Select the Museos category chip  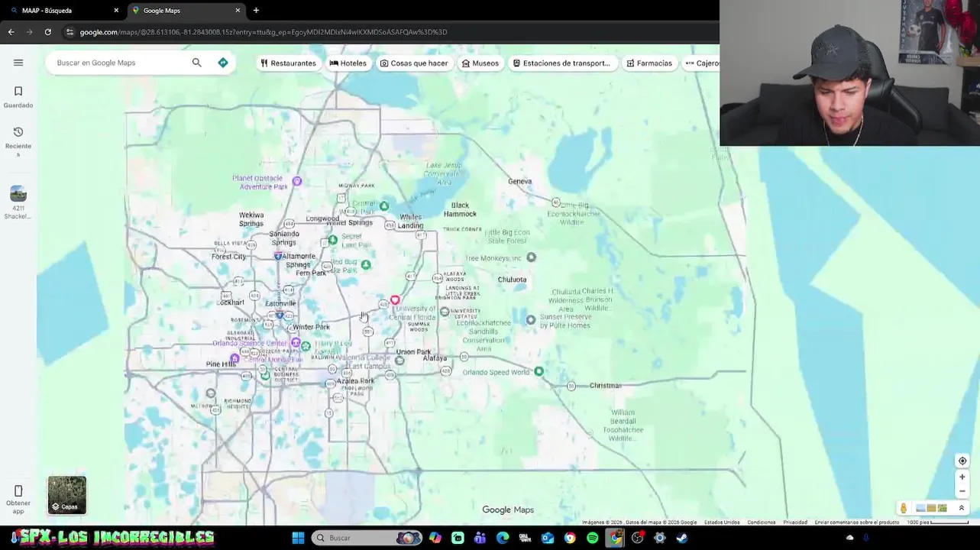(480, 63)
